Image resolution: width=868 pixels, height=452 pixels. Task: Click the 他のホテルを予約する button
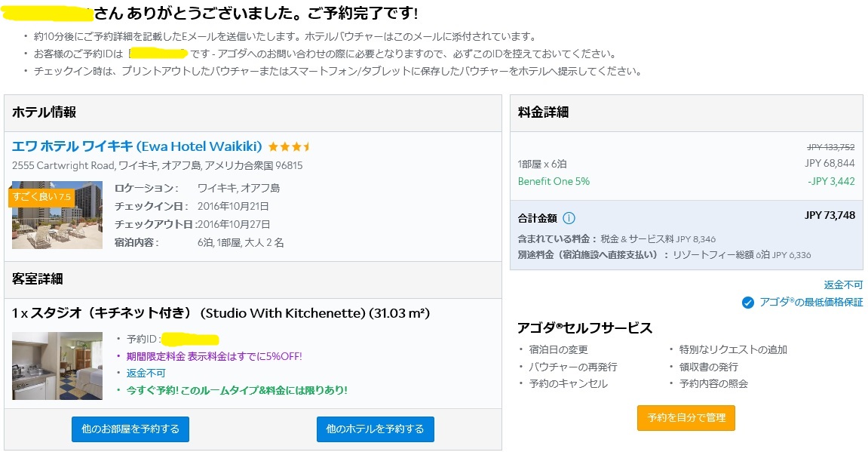pyautogui.click(x=376, y=429)
